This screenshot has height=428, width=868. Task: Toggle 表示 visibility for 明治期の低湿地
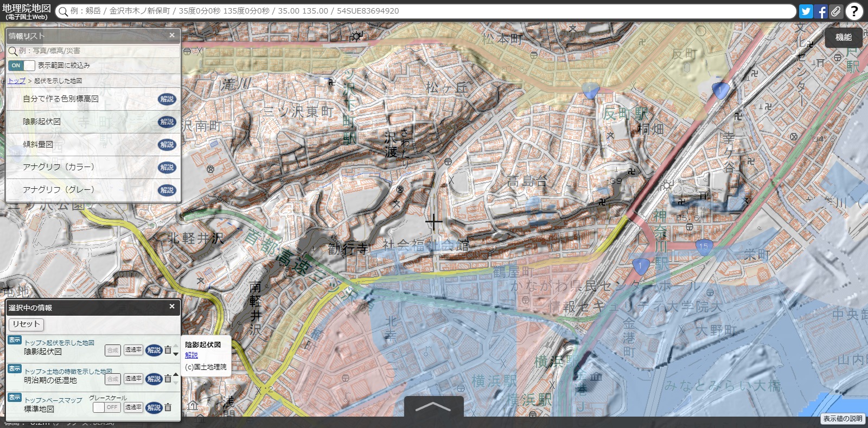click(15, 368)
